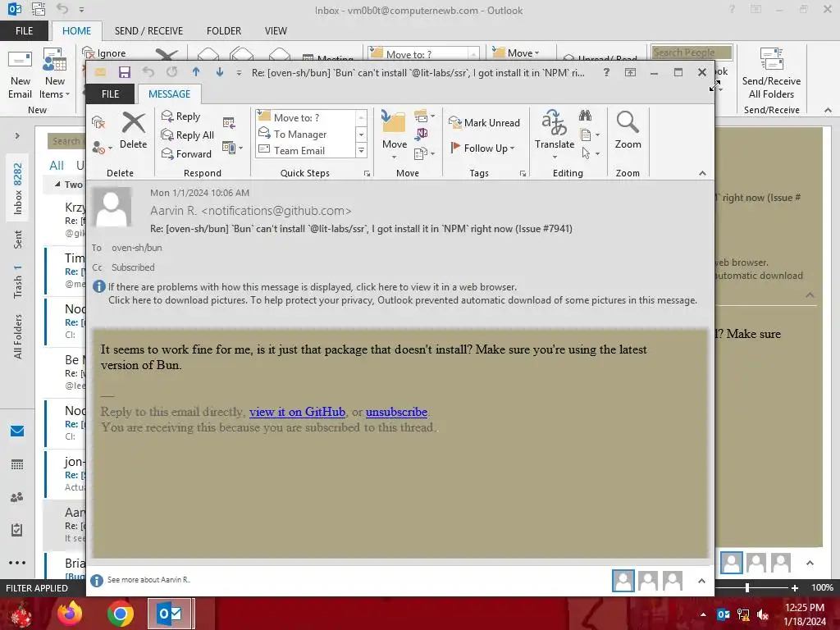Select the Inbox 8282 folder
The width and height of the screenshot is (840, 630).
click(18, 189)
